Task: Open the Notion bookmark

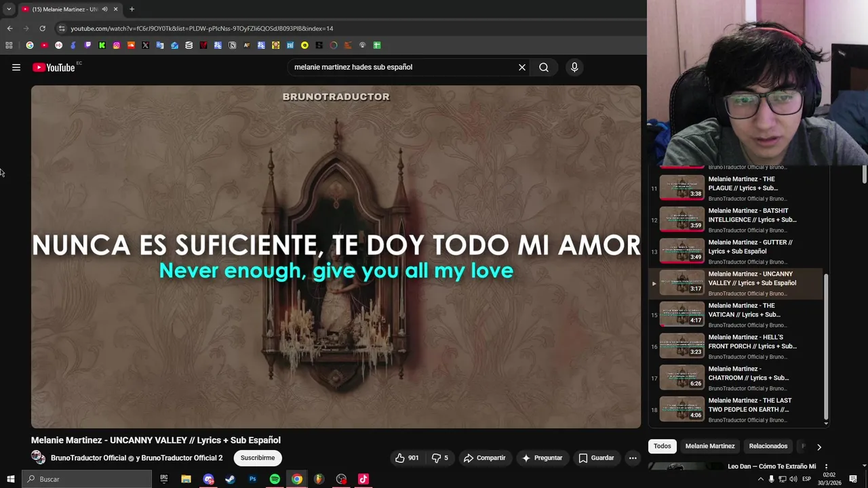Action: [233, 45]
